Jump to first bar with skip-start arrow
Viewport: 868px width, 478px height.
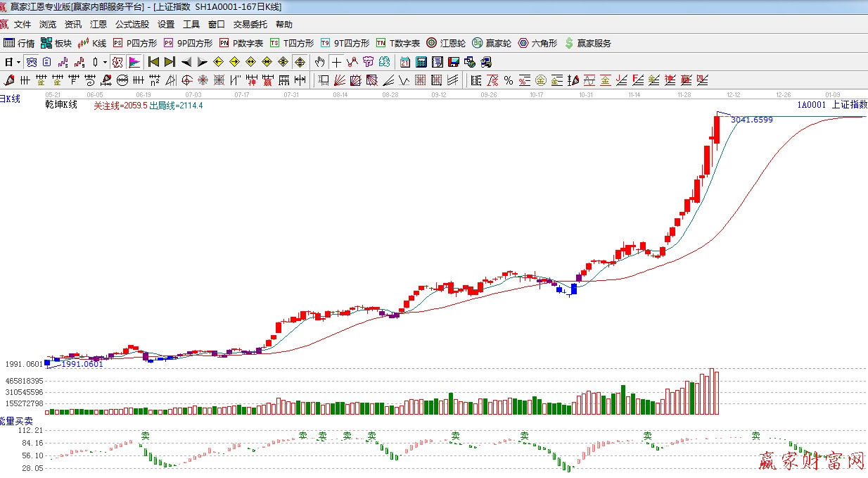[153, 62]
